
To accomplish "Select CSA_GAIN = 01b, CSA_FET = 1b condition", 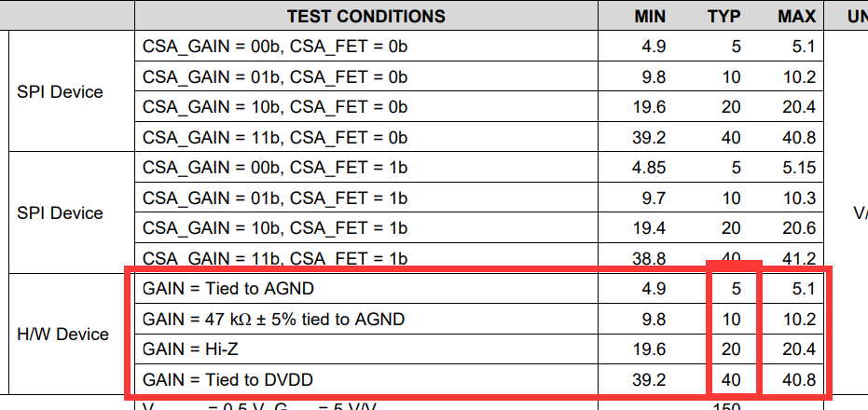I will point(275,198).
